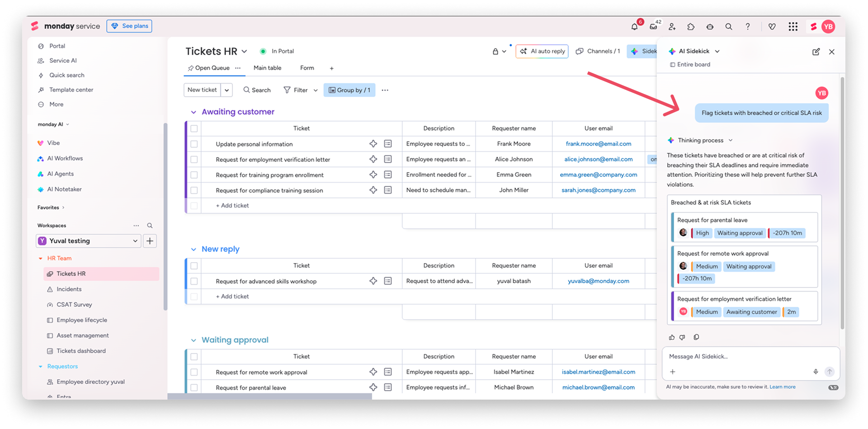Close the AI Sidekick panel
This screenshot has height=429, width=868.
click(x=832, y=52)
